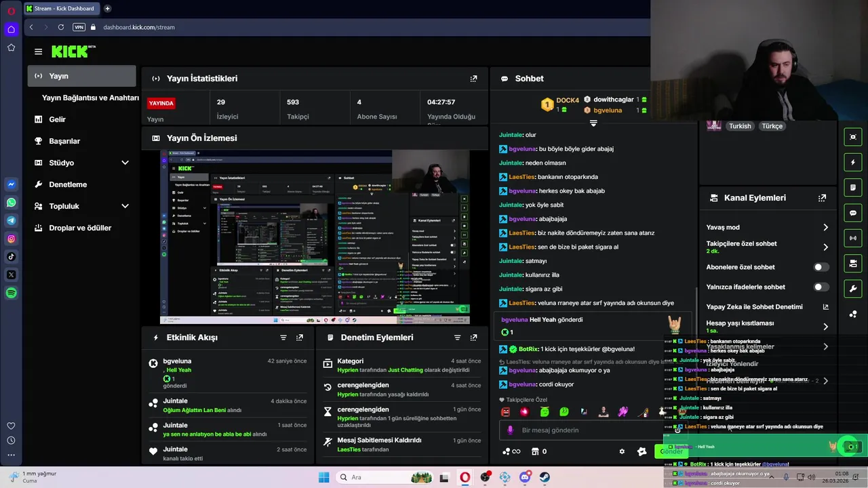
Task: Click the Türkçe tag chip
Action: pyautogui.click(x=772, y=126)
